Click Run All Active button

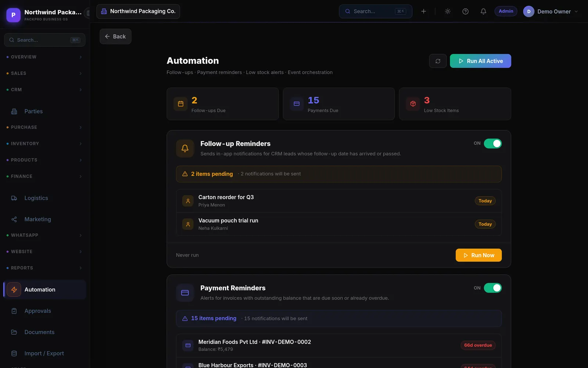pyautogui.click(x=480, y=61)
